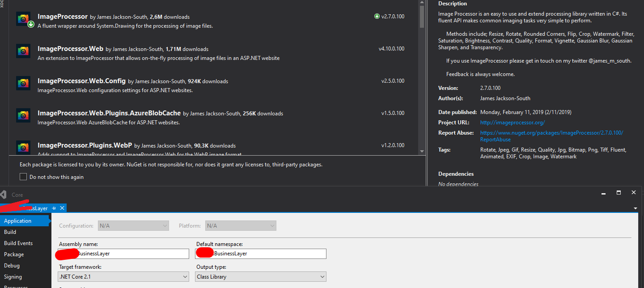Click the Dependencies heading in details pane

[456, 174]
